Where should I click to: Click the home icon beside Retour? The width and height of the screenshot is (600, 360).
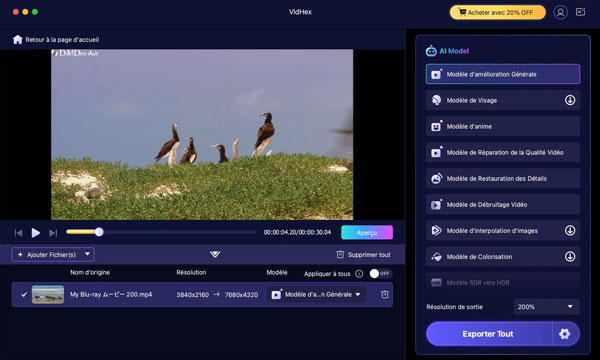(18, 39)
